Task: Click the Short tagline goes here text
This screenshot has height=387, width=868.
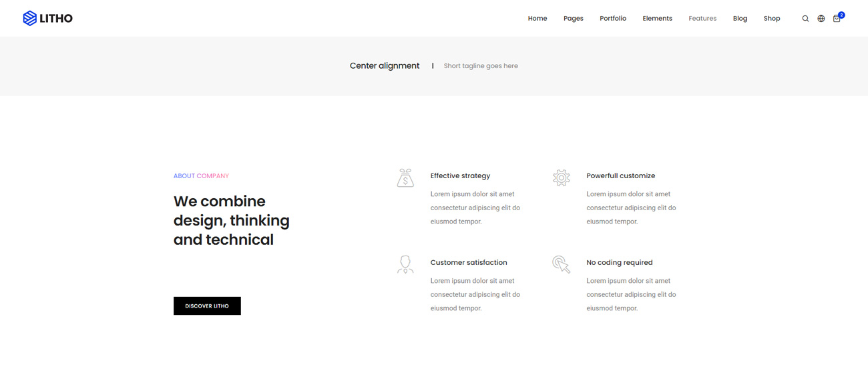Action: [x=481, y=66]
